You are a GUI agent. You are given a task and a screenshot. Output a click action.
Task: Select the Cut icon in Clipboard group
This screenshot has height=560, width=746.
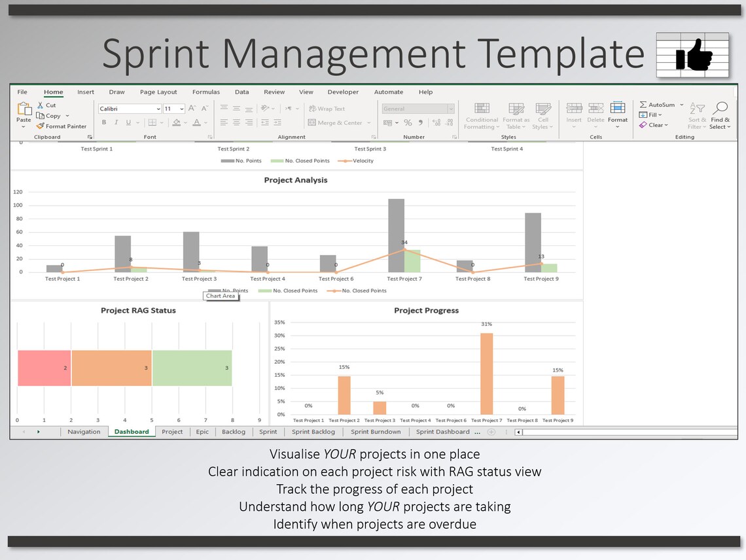40,105
